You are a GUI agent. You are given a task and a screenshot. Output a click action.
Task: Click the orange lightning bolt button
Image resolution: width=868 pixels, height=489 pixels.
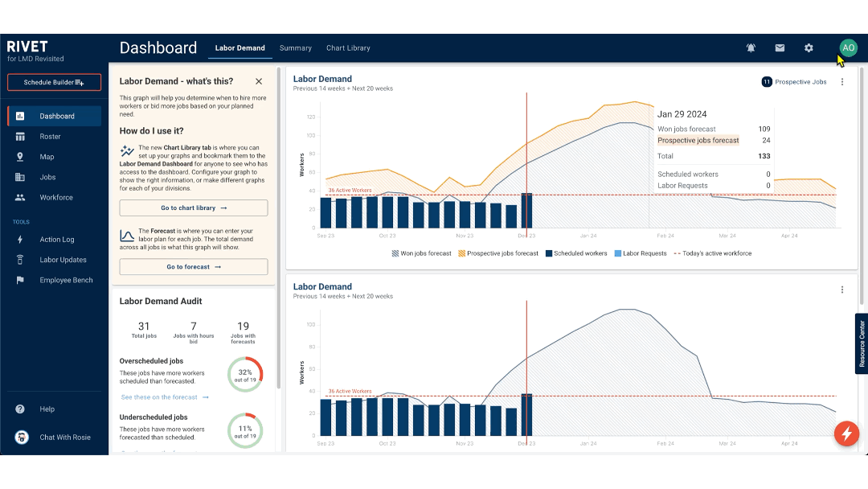pos(845,434)
